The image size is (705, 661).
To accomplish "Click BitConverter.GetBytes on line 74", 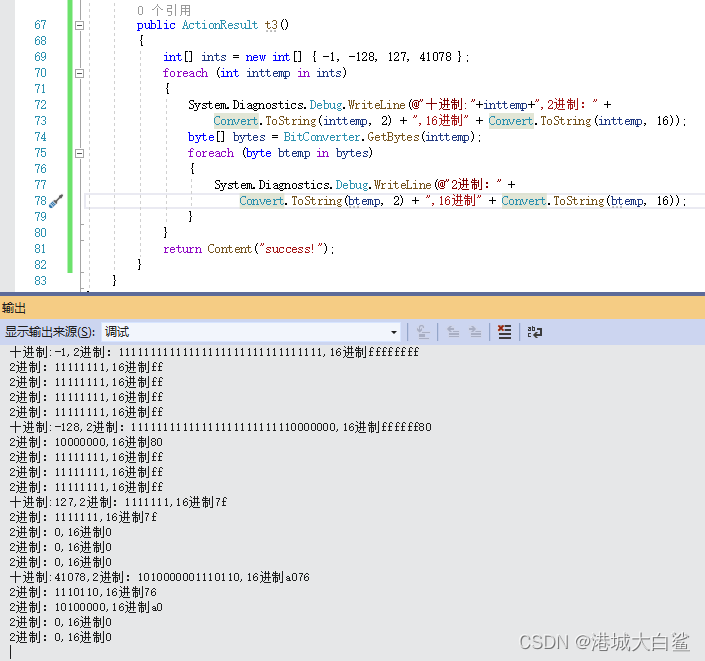I will point(351,137).
